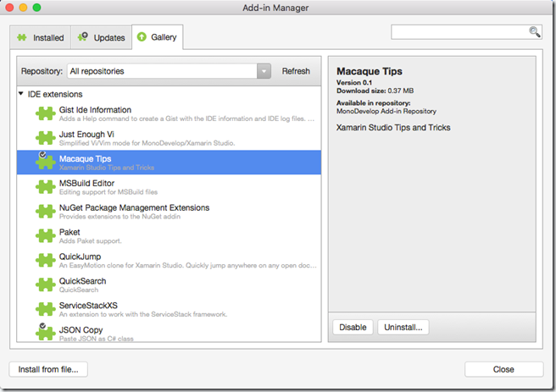Click the Adds Paket support description
The height and width of the screenshot is (392, 556).
90,240
